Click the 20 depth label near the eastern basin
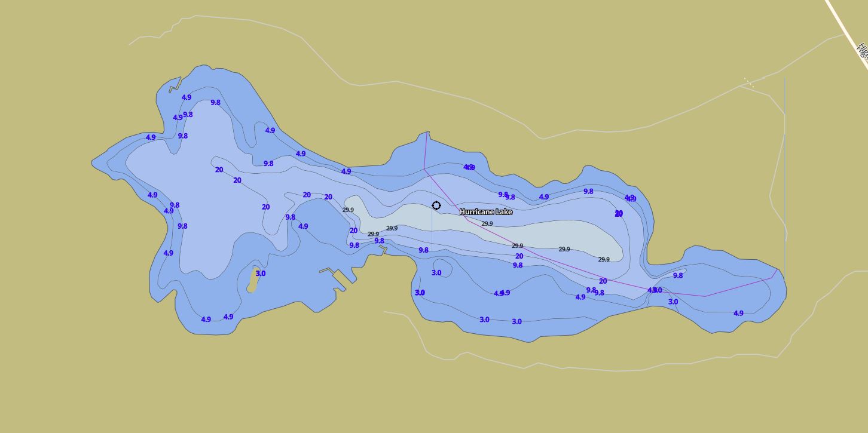Screen dimensions: 868x433 pyautogui.click(x=619, y=213)
